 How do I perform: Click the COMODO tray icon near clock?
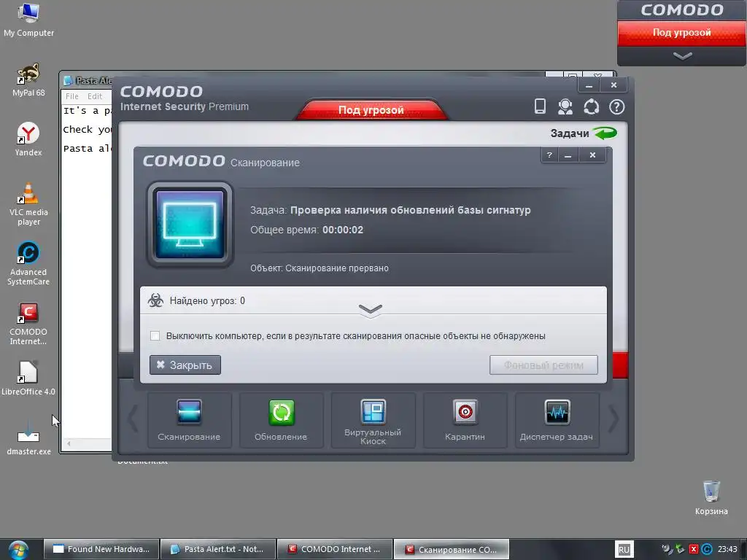[x=708, y=549]
